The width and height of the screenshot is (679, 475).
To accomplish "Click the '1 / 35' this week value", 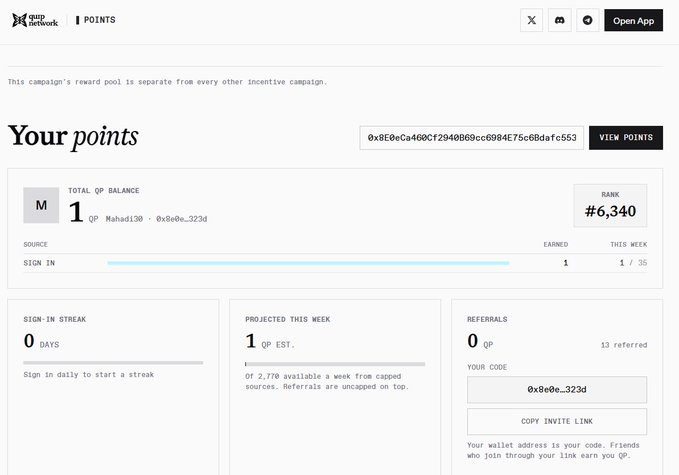I will [x=633, y=263].
